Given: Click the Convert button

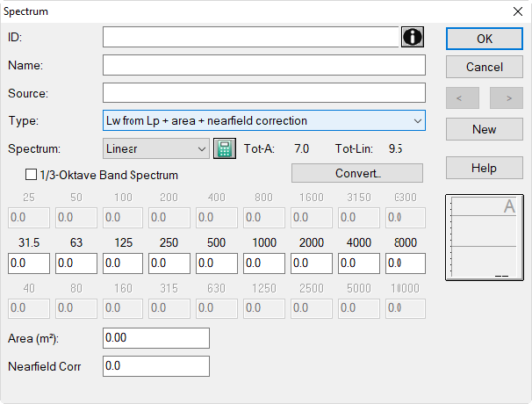Looking at the screenshot, I should (x=357, y=173).
